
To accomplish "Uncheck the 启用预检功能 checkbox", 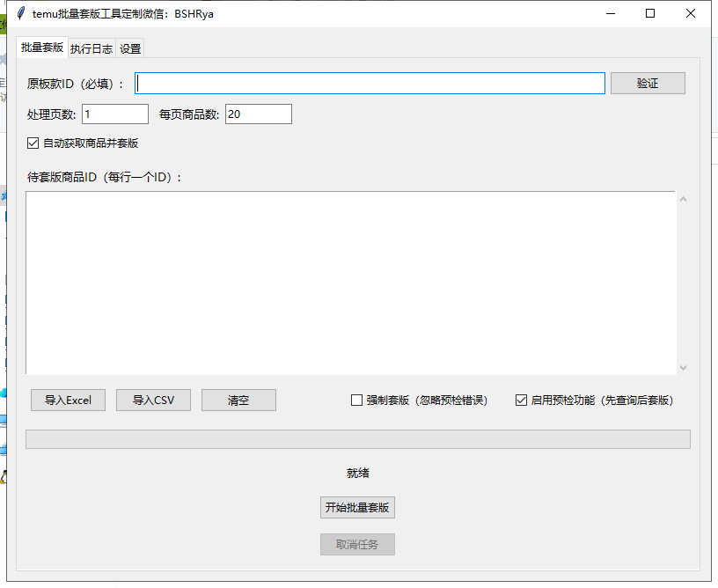I will (x=521, y=401).
